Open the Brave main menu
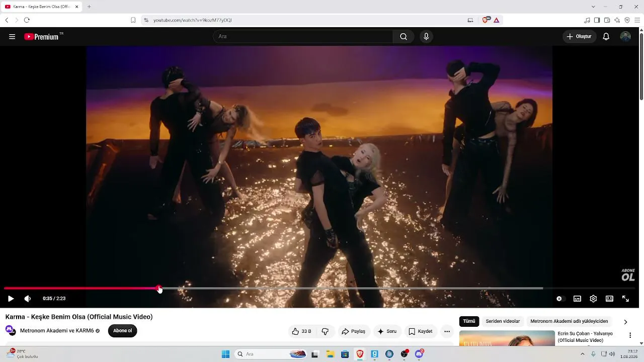Screen dimensions: 644x362 (x=637, y=20)
